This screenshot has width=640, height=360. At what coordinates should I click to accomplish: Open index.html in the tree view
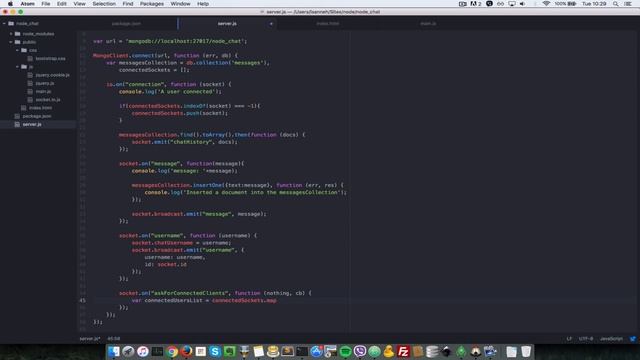pos(40,108)
